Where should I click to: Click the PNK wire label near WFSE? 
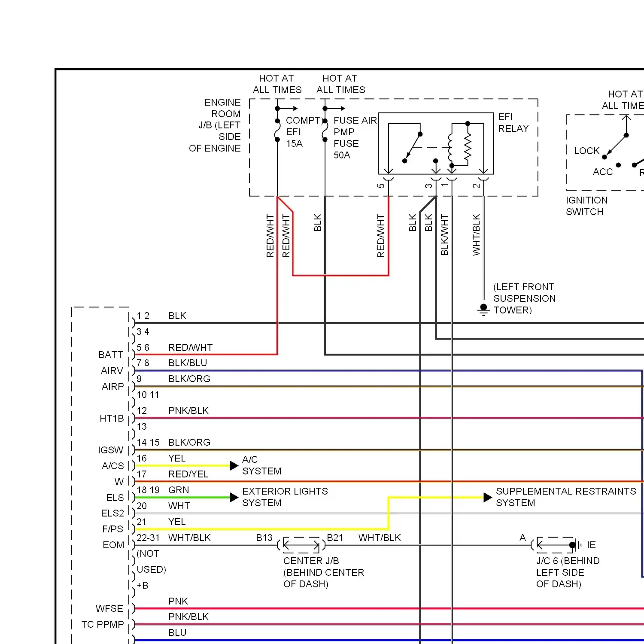178,601
